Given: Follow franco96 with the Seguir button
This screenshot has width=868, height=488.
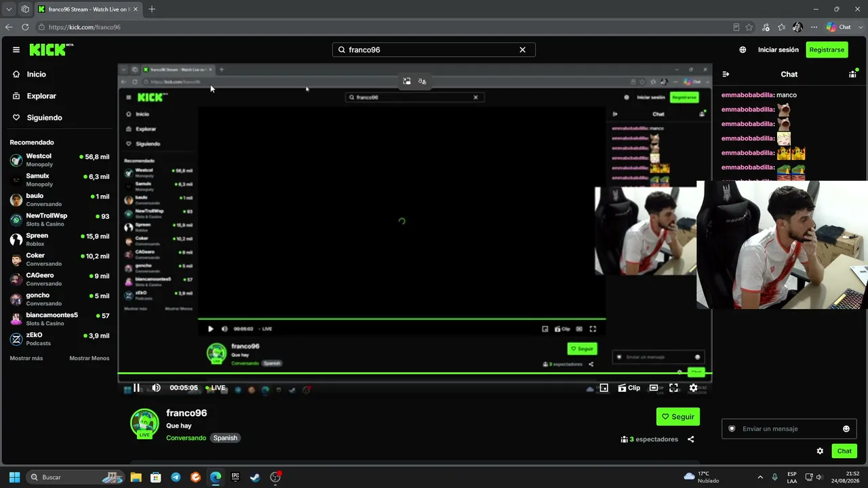Looking at the screenshot, I should [x=678, y=417].
